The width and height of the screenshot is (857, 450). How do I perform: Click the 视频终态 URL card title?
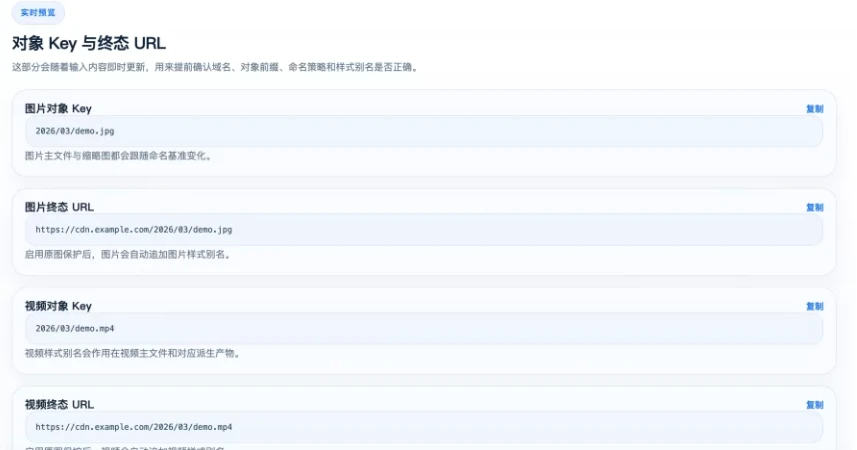[59, 405]
